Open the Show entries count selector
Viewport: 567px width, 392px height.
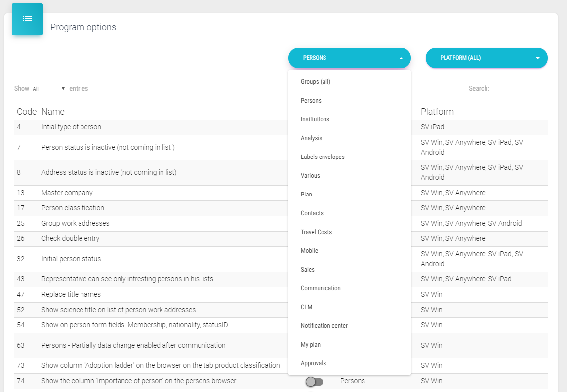(49, 89)
